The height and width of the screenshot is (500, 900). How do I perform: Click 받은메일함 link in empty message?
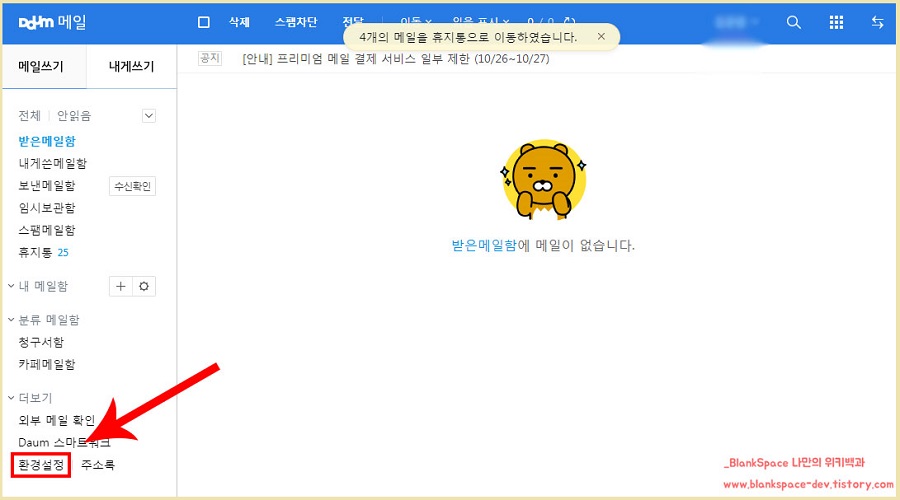coord(484,246)
